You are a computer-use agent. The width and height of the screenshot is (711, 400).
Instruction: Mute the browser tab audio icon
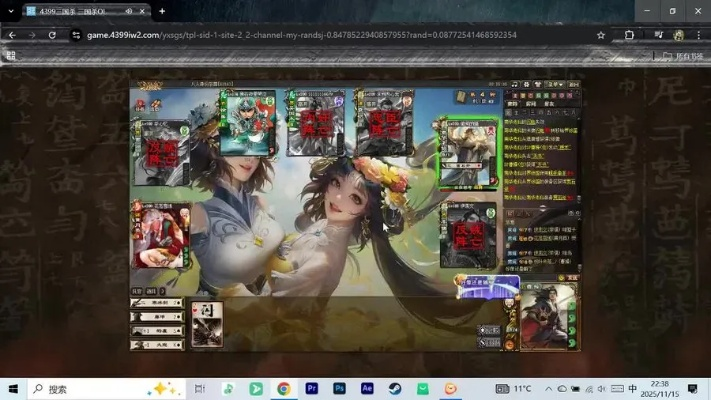pyautogui.click(x=129, y=11)
